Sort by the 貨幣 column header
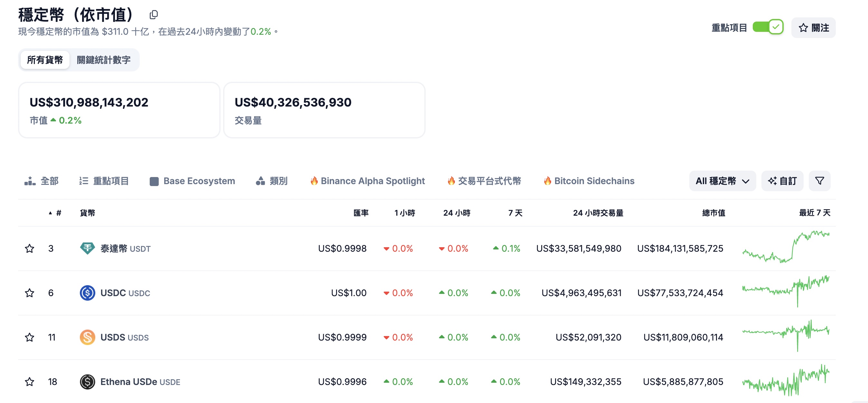The image size is (868, 403). (87, 213)
